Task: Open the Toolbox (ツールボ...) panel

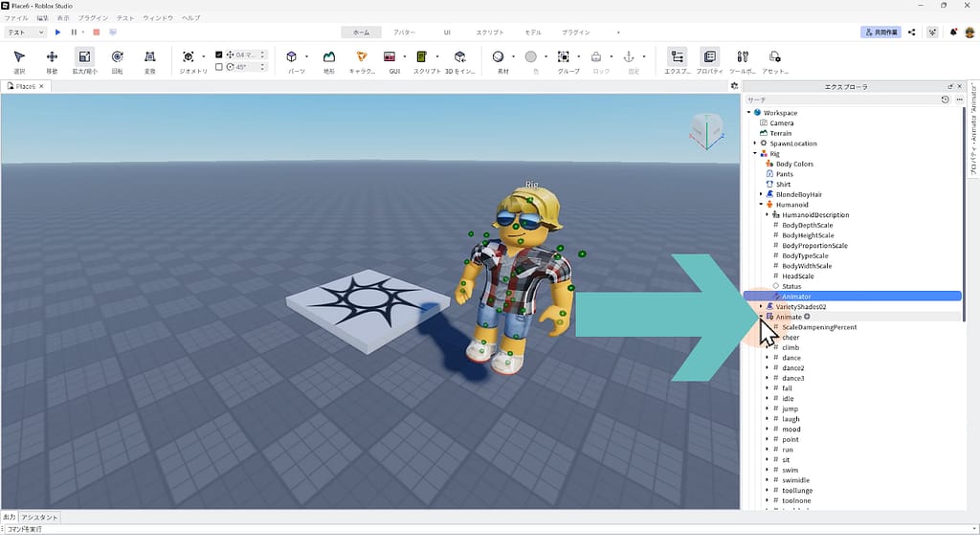Action: coord(743,60)
